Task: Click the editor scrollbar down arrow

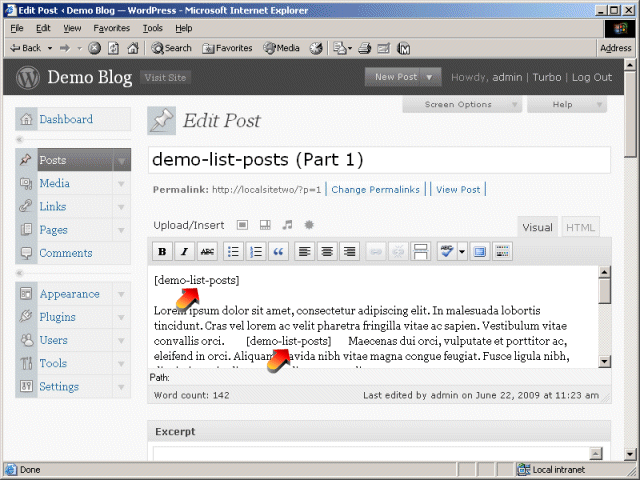Action: click(604, 361)
